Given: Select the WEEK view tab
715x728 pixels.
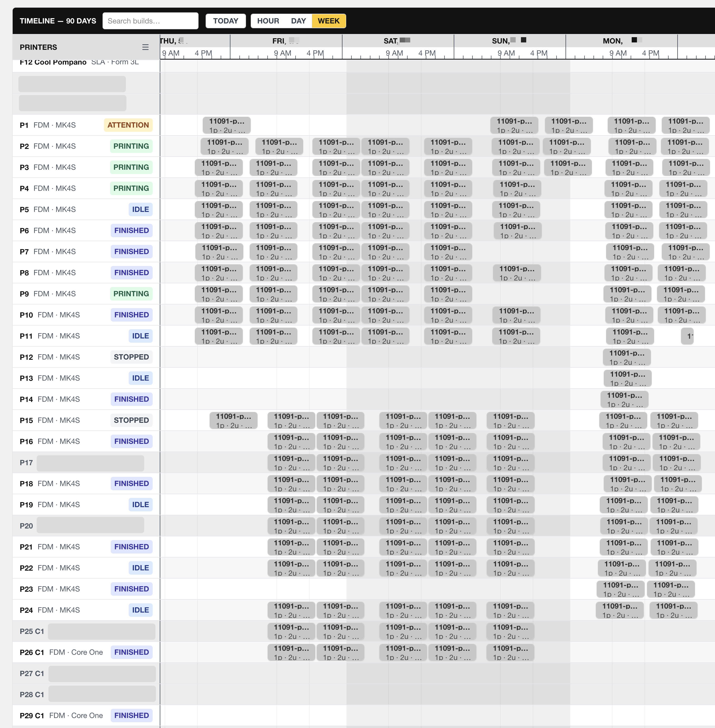Looking at the screenshot, I should pyautogui.click(x=328, y=21).
